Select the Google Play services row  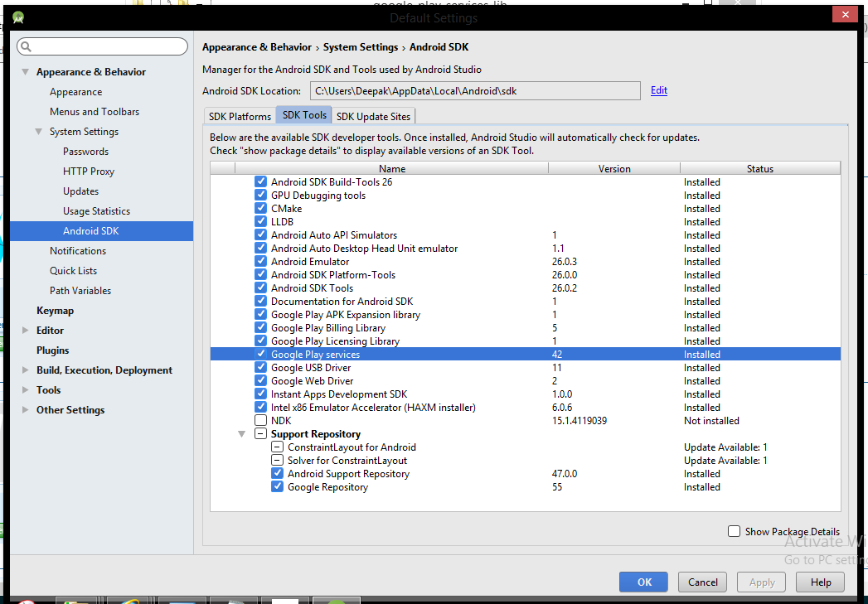pos(526,354)
